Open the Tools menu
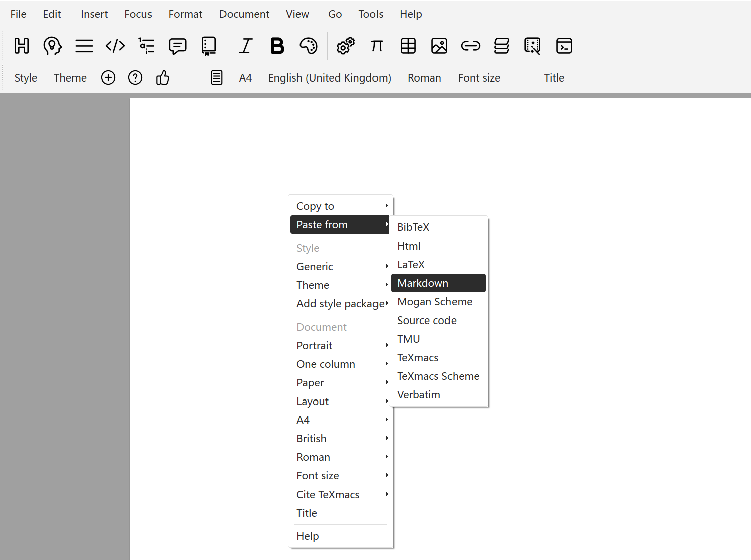The height and width of the screenshot is (560, 751). [371, 14]
